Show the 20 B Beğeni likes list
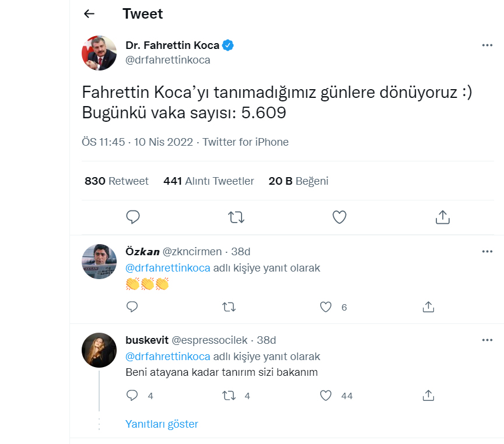 pos(298,181)
